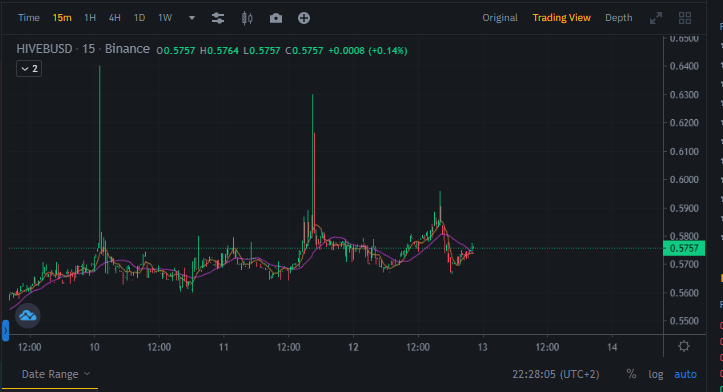
Task: Click the current price label 0.5757
Action: (684, 248)
